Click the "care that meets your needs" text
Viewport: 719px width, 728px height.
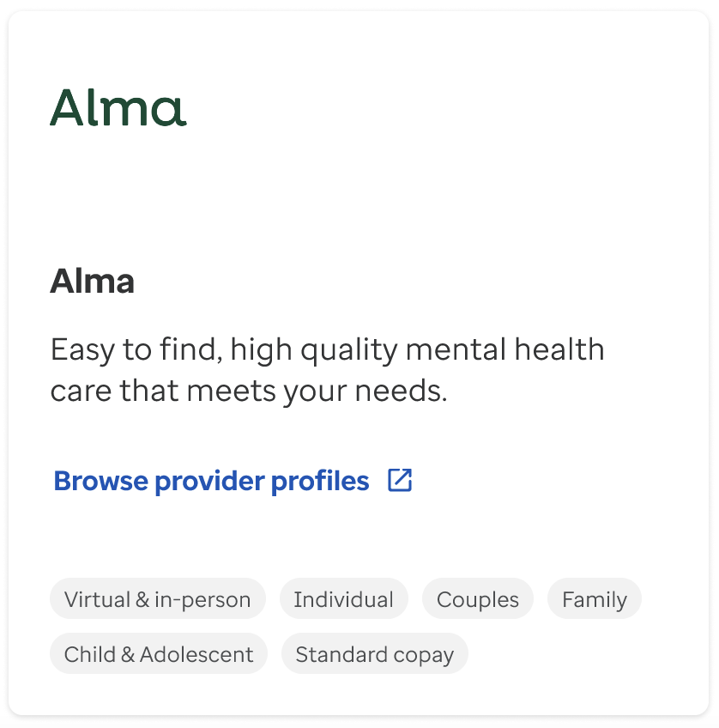249,391
